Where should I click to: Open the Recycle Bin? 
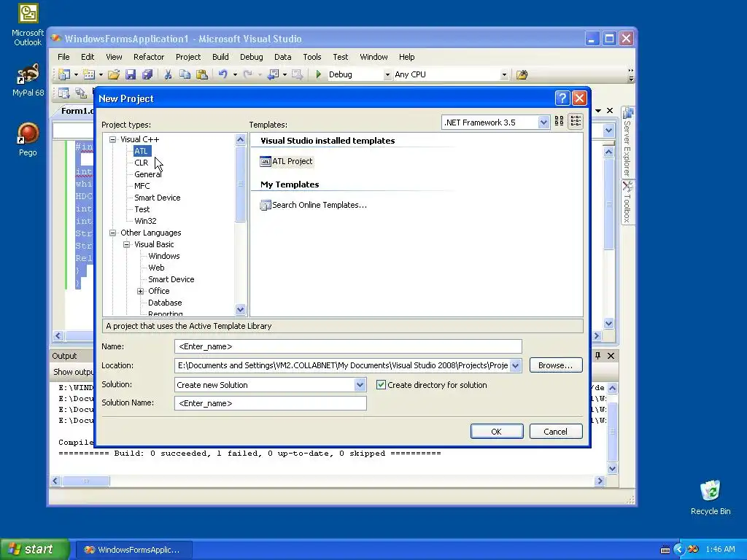click(711, 497)
